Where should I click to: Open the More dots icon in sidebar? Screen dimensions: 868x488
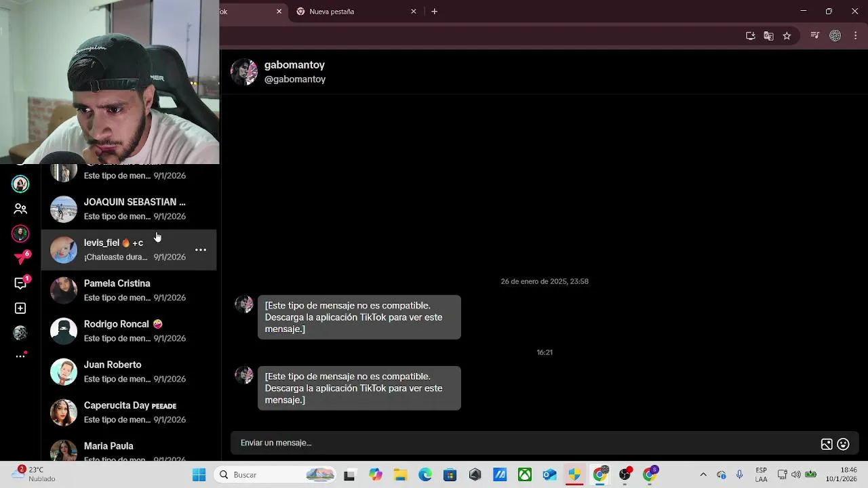point(21,356)
